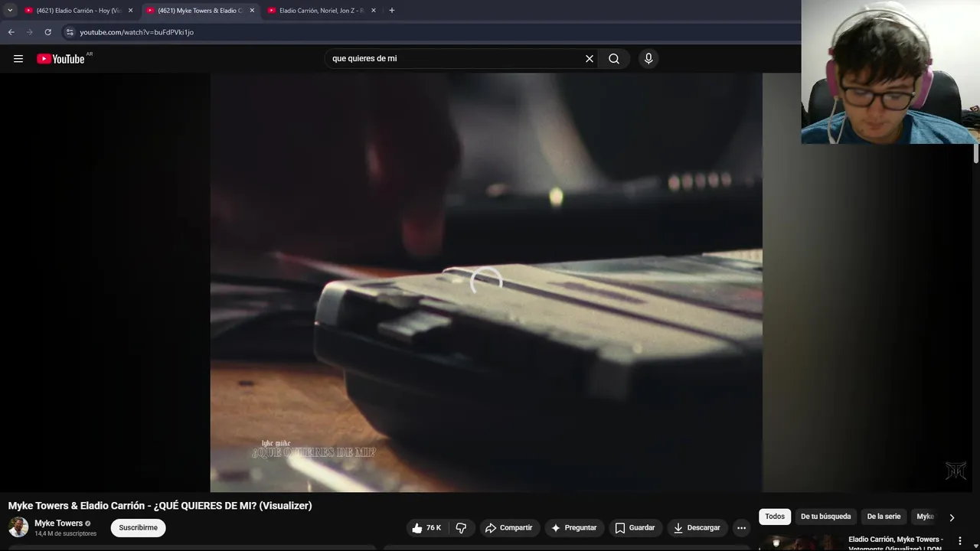This screenshot has height=551, width=980.
Task: Go forward in browser history
Action: [x=29, y=32]
